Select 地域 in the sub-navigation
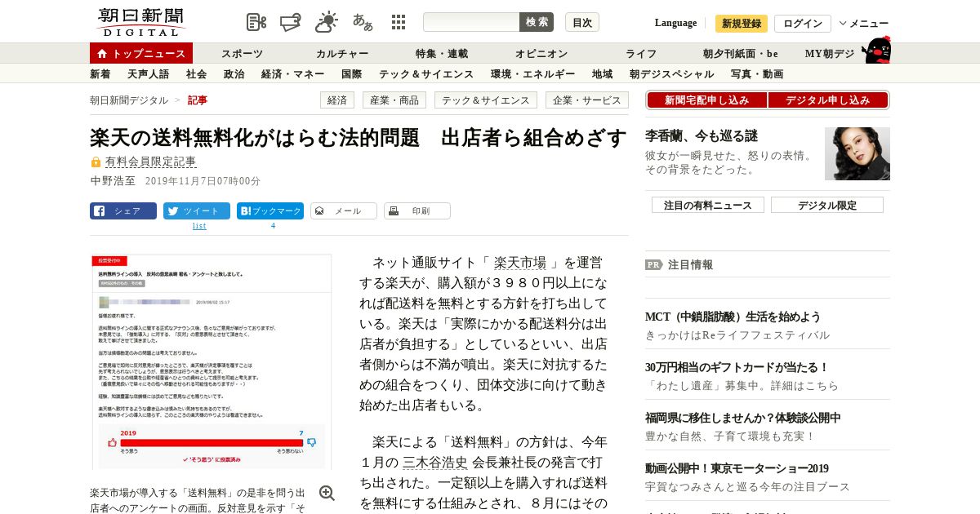Screen dimensions: 980x514 (603, 74)
